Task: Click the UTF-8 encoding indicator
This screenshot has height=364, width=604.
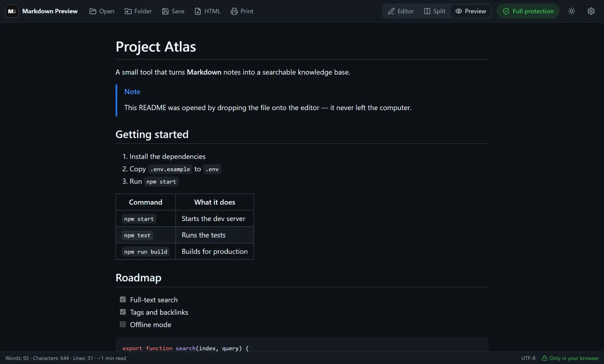Action: tap(528, 358)
